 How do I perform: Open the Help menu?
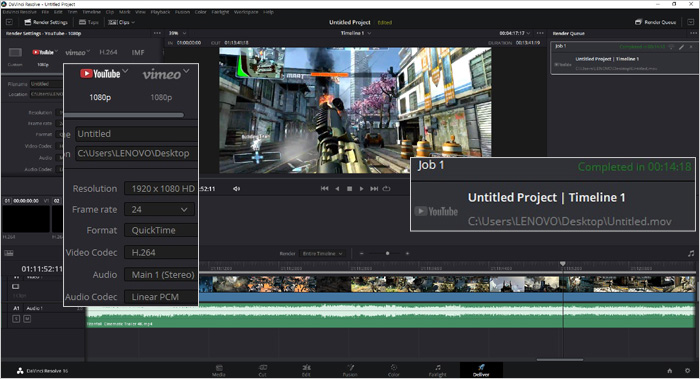pos(268,12)
